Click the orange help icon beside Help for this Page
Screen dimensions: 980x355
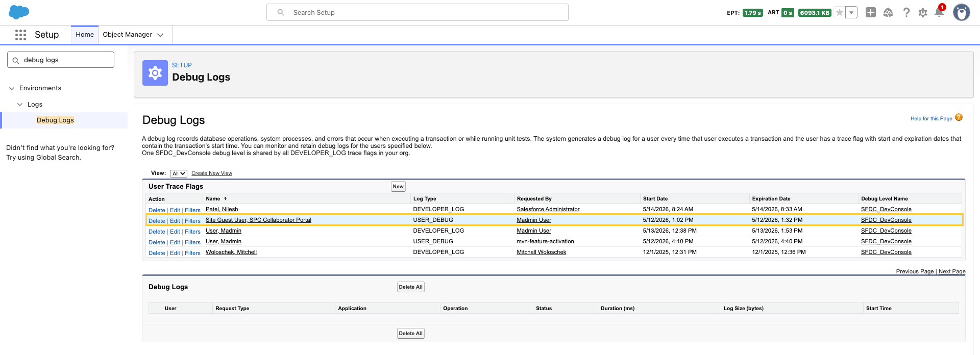[x=959, y=117]
